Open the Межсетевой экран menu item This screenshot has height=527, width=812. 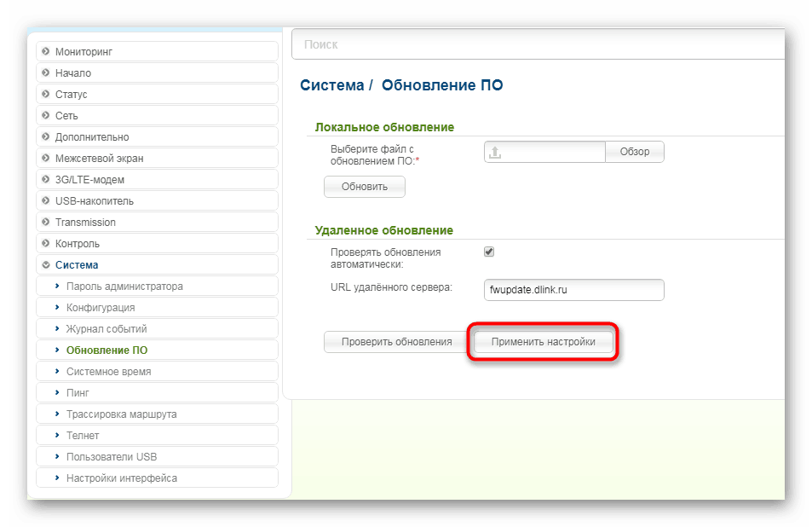[157, 158]
